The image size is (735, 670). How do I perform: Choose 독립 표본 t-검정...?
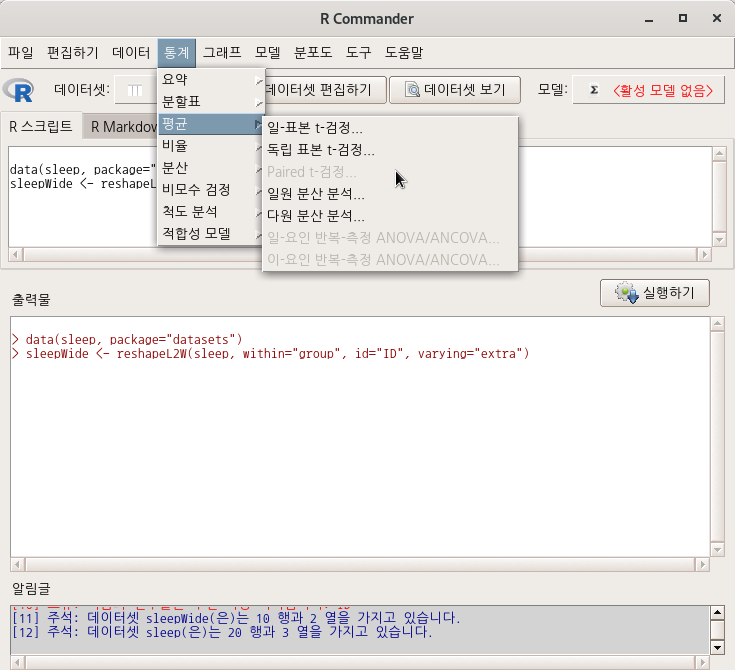(x=390, y=150)
